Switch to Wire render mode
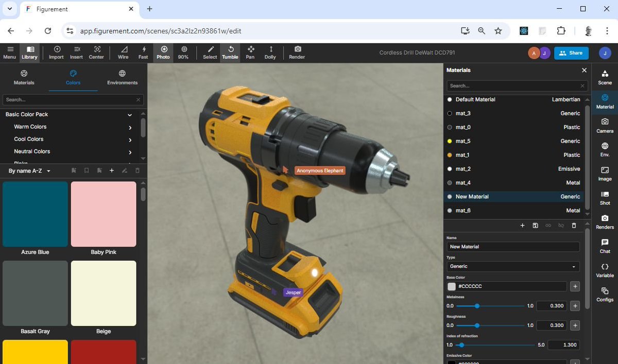 click(123, 53)
